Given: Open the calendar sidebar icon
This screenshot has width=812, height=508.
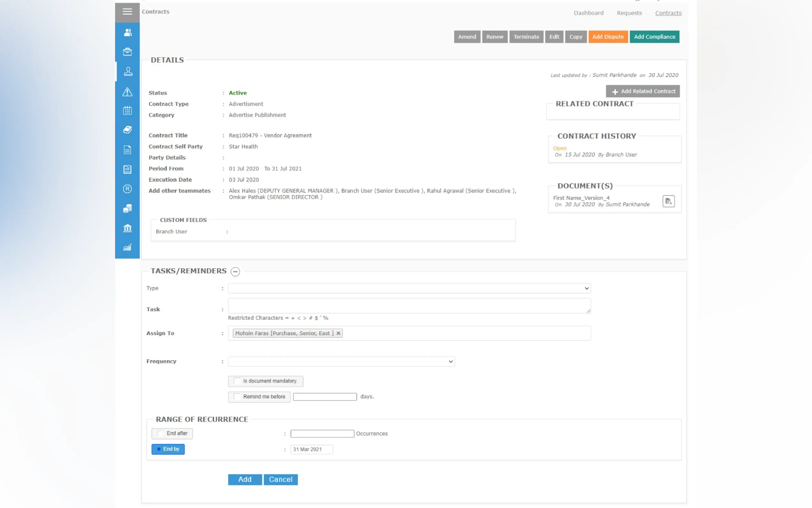Looking at the screenshot, I should 127,110.
